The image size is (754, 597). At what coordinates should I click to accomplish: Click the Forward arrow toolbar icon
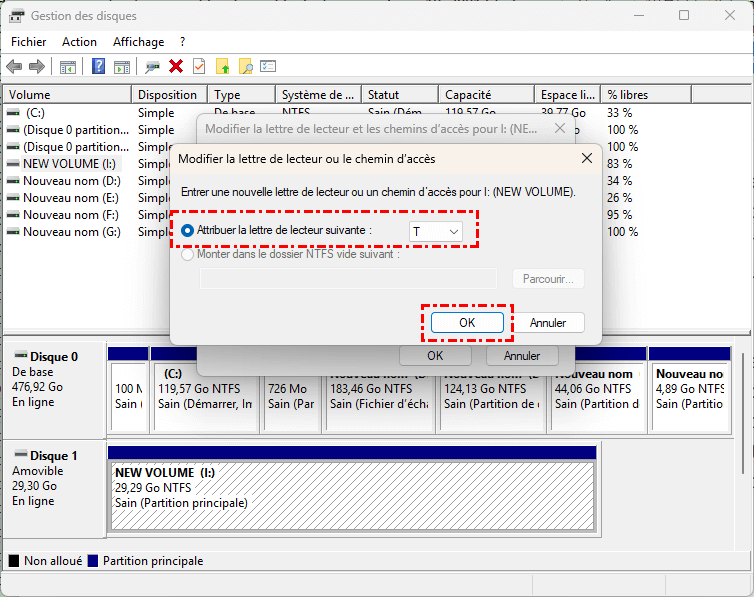click(37, 67)
